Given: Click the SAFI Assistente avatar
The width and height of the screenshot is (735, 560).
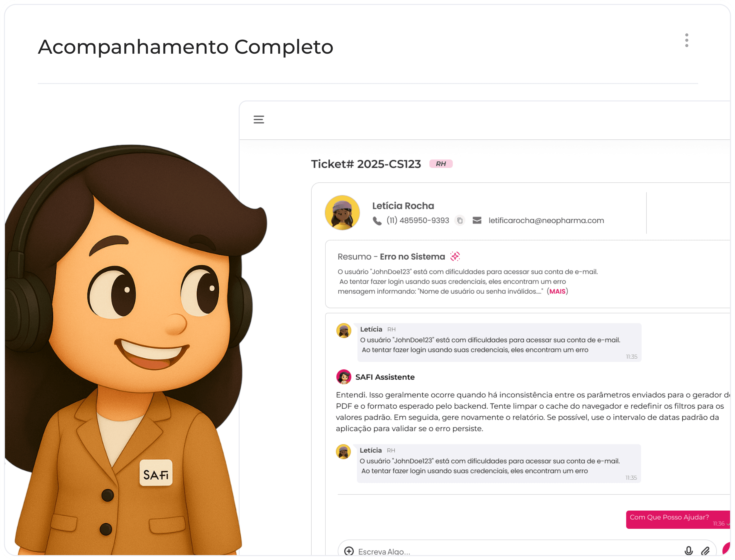Looking at the screenshot, I should (x=344, y=377).
